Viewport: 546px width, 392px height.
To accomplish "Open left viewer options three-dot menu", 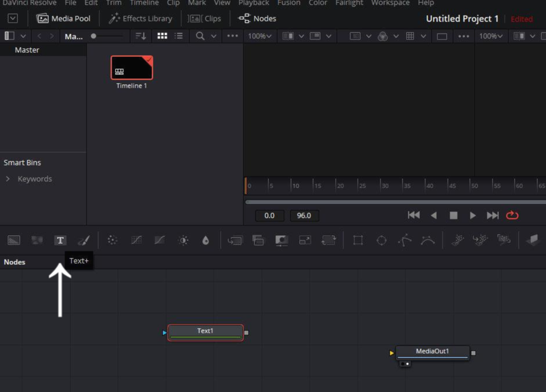I will [464, 36].
